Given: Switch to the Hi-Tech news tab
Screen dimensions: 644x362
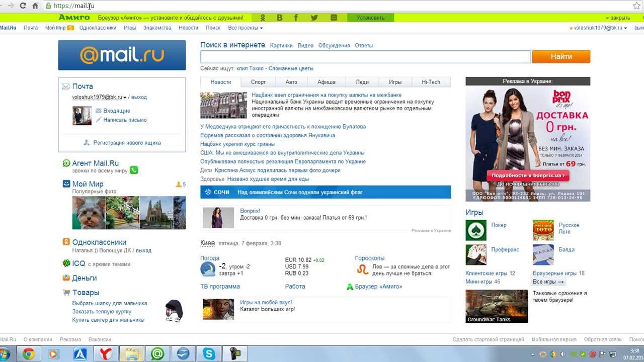Looking at the screenshot, I should (431, 82).
